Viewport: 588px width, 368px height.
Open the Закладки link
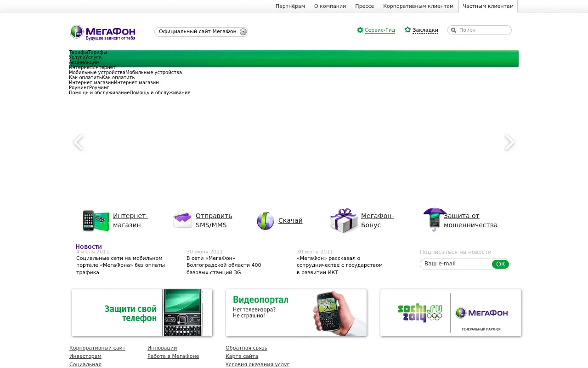click(425, 30)
